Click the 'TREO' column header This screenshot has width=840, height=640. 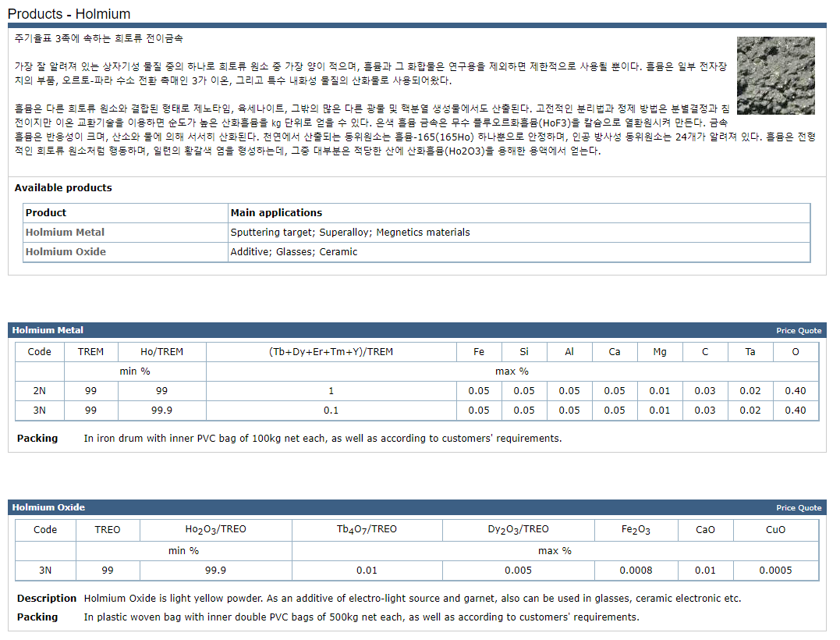[x=108, y=530]
